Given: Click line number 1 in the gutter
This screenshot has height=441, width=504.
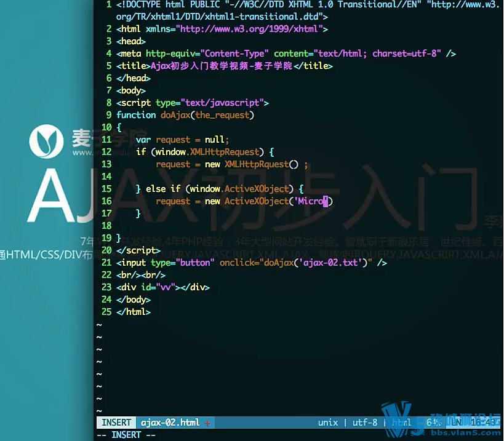Looking at the screenshot, I should tap(109, 4).
